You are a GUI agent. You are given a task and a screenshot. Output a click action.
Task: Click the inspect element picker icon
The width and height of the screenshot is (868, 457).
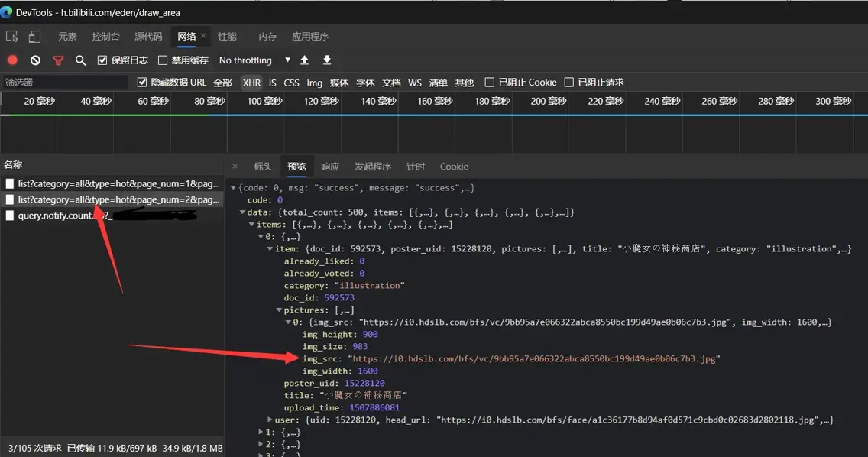[x=11, y=37]
